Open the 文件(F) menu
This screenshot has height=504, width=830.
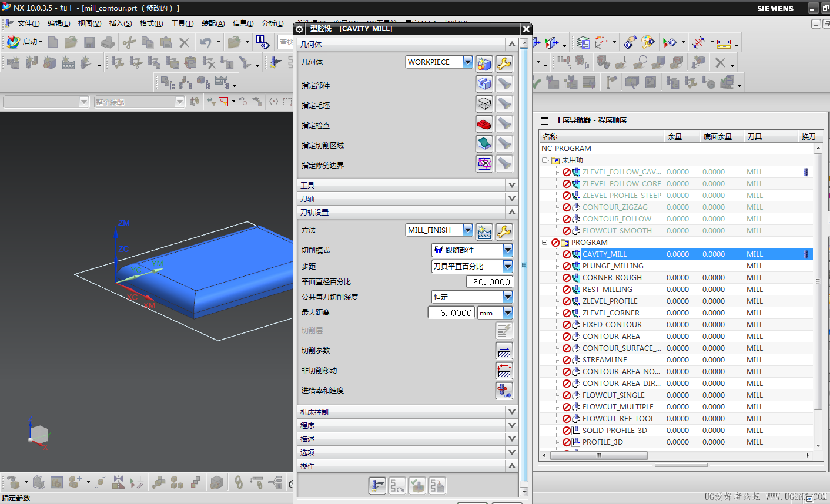tap(28, 23)
